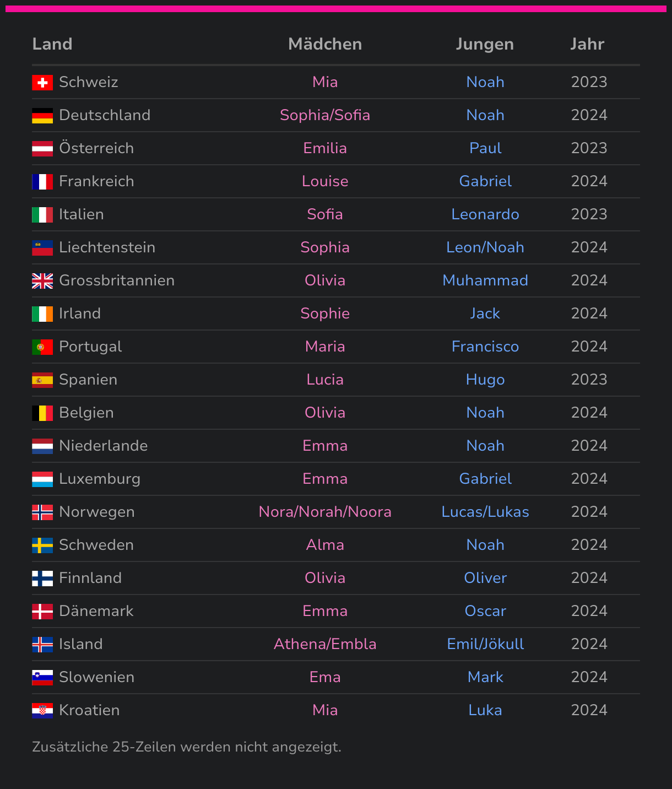Click the Mädchen column header
The height and width of the screenshot is (789, 672).
[325, 44]
